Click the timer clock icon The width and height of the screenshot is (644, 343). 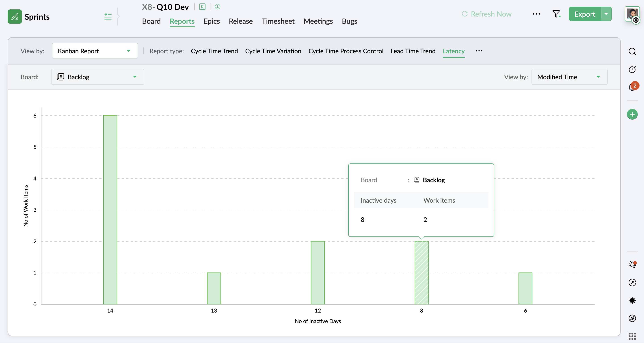pyautogui.click(x=632, y=69)
